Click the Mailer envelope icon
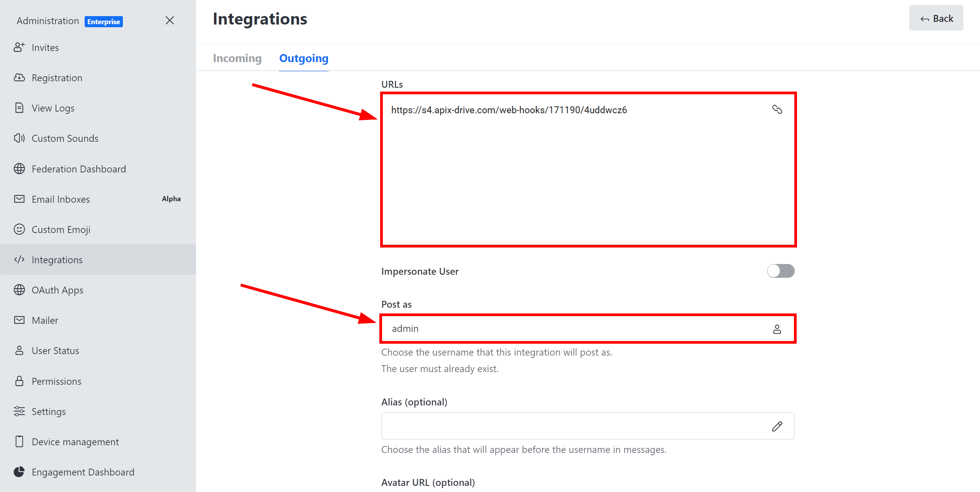980x492 pixels. (x=19, y=320)
